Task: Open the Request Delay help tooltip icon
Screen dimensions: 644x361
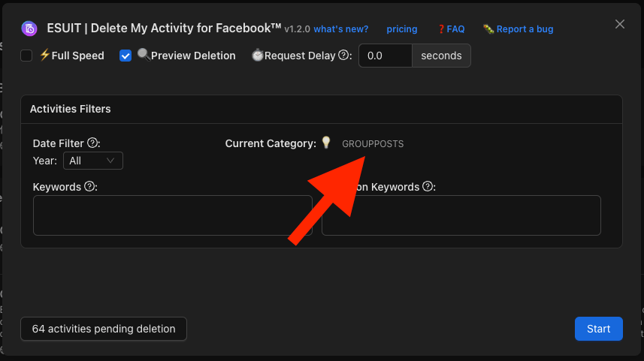Action: (344, 56)
